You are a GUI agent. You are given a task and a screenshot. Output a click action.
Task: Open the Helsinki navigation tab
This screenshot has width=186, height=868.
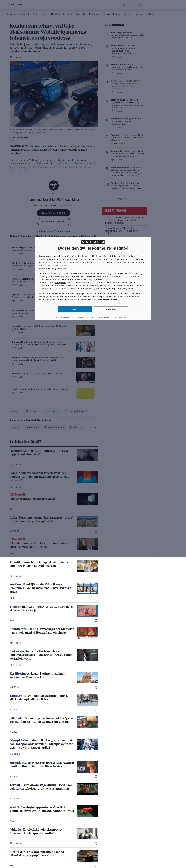(x=105, y=14)
